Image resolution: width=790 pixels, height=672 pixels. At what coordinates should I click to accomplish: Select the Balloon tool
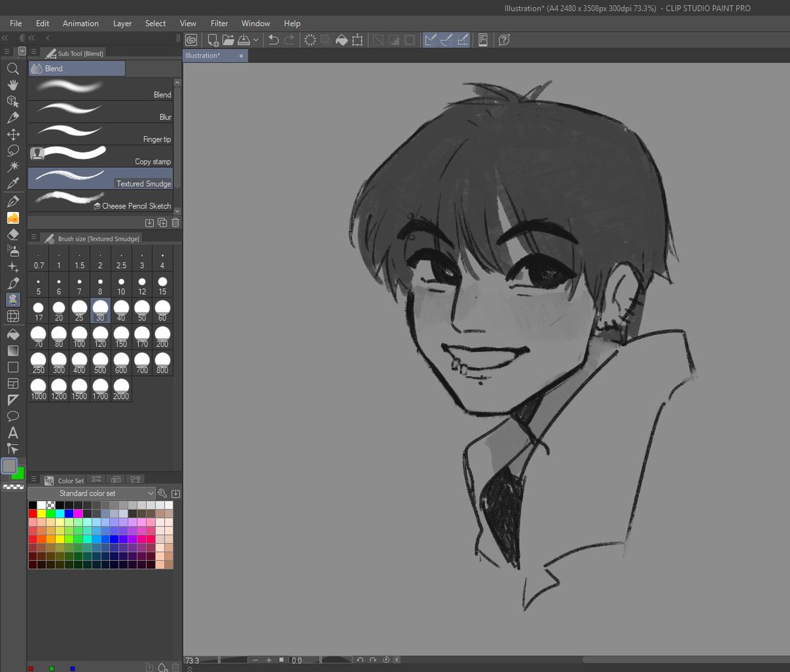click(13, 417)
